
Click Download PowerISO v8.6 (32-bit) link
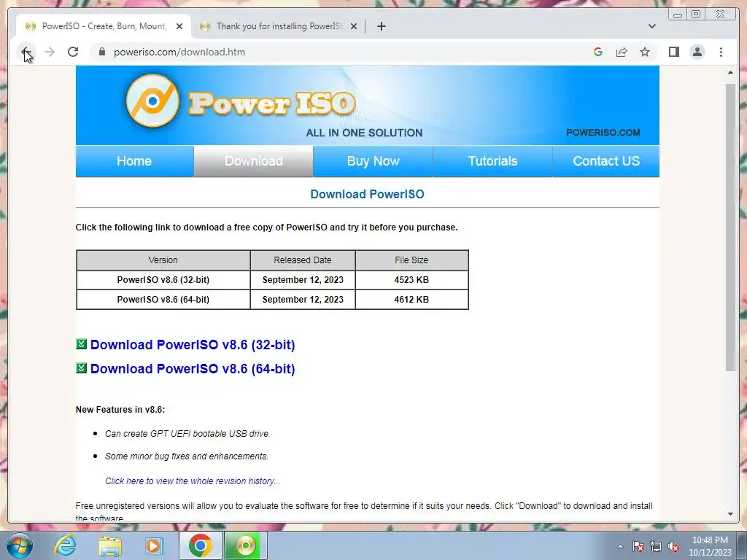pos(193,345)
